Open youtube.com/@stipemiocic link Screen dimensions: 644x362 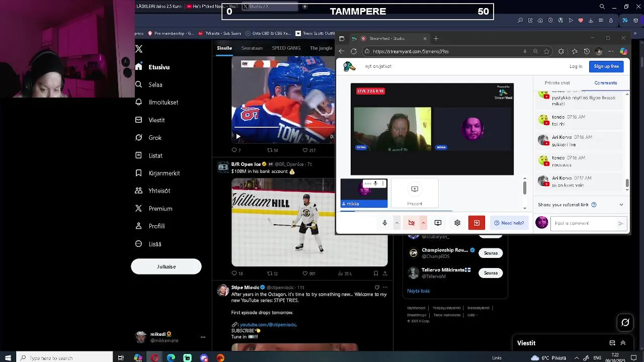(268, 325)
